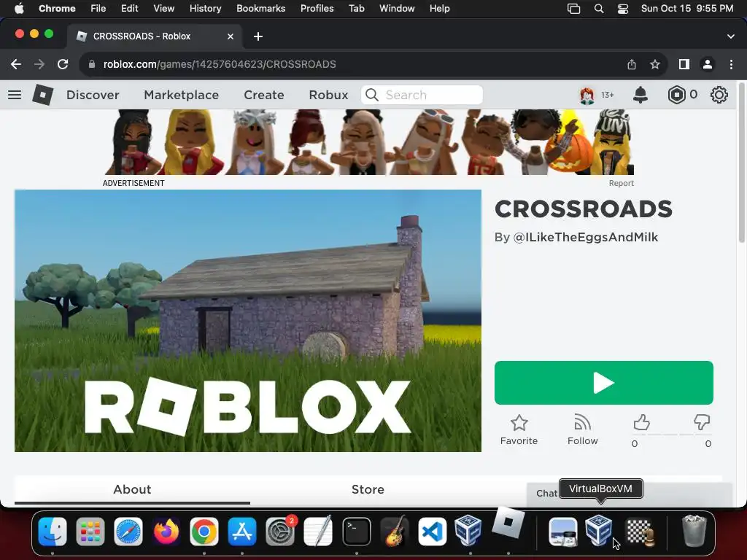The image size is (747, 560).
Task: Click the page vertical scrollbar
Action: click(x=741, y=163)
